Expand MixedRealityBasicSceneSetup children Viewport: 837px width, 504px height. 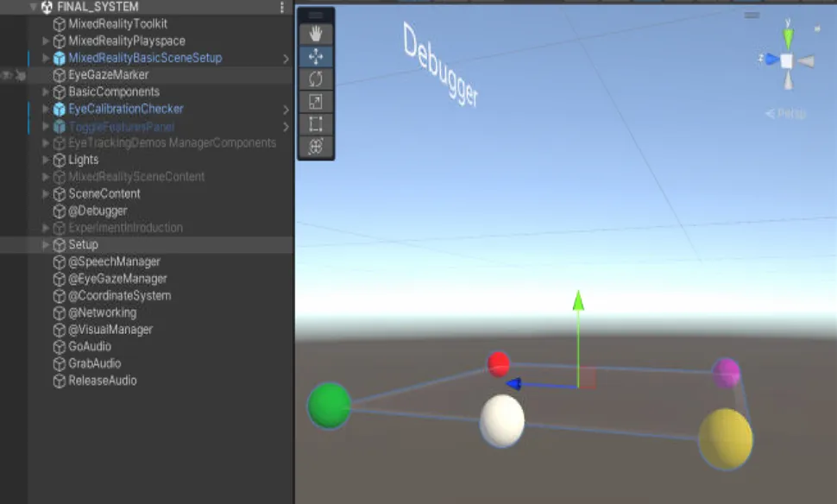[46, 58]
